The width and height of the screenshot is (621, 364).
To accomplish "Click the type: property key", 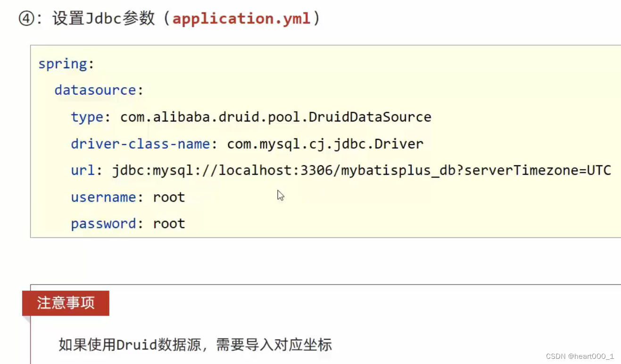I will (91, 117).
